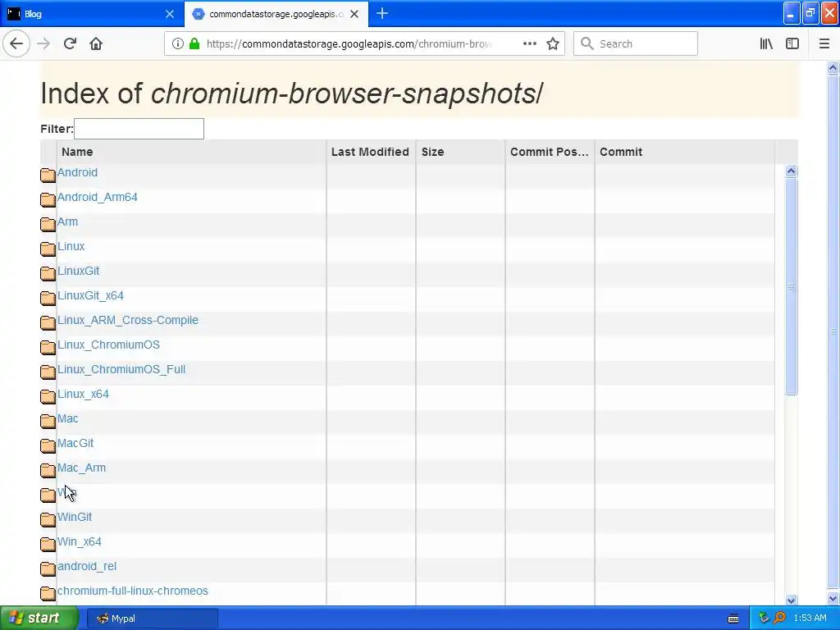Viewport: 840px width, 630px height.
Task: Select the commondatastorage.googleapis tab
Action: click(x=276, y=14)
